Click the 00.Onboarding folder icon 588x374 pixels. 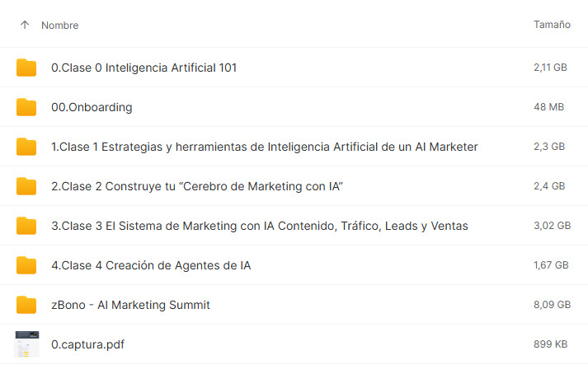pos(26,107)
